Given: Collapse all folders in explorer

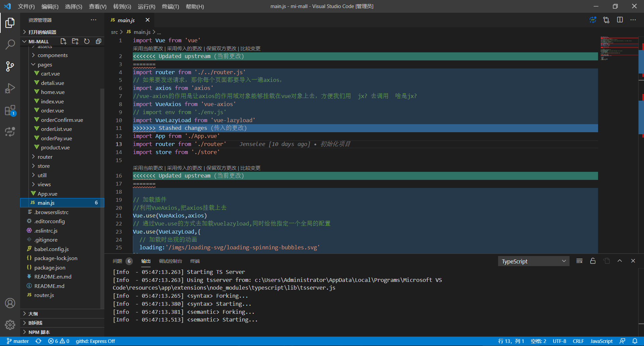Looking at the screenshot, I should (x=99, y=41).
